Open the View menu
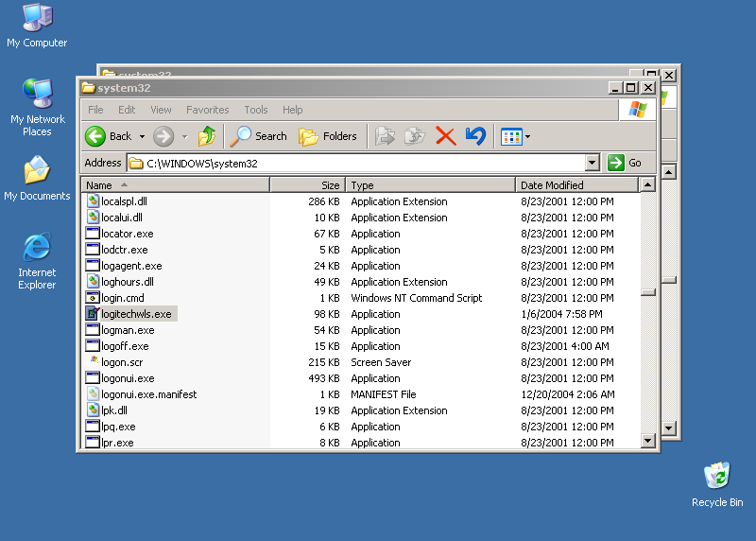 click(161, 110)
